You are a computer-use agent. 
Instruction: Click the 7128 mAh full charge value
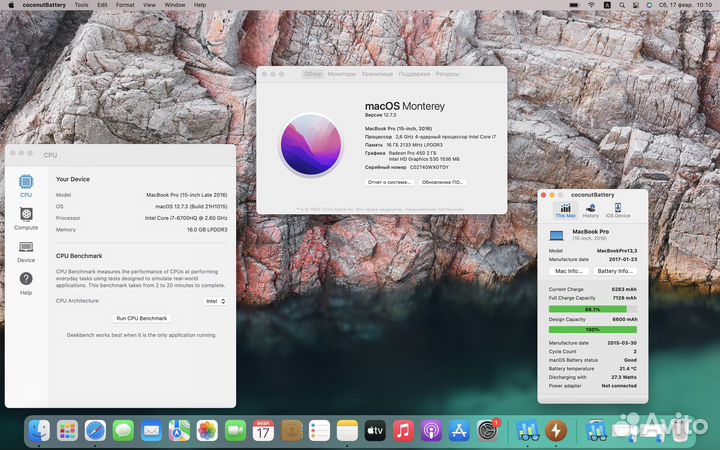(x=624, y=298)
